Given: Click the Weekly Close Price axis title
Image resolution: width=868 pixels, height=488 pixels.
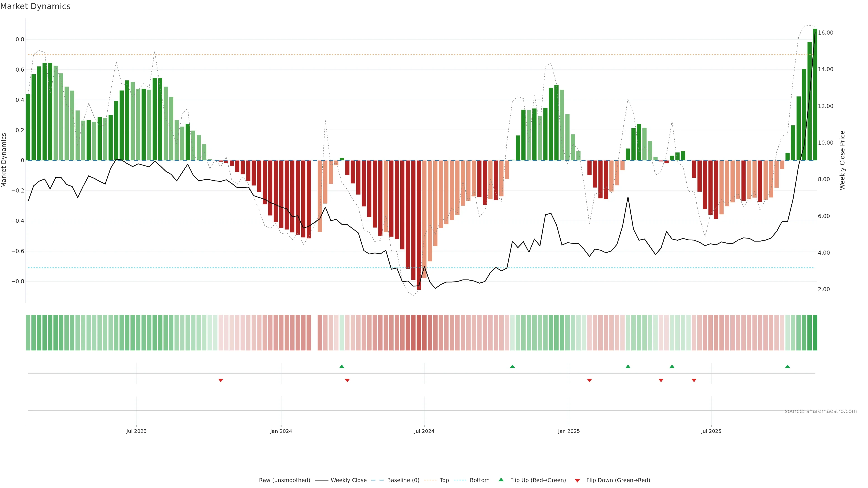Looking at the screenshot, I should (842, 160).
